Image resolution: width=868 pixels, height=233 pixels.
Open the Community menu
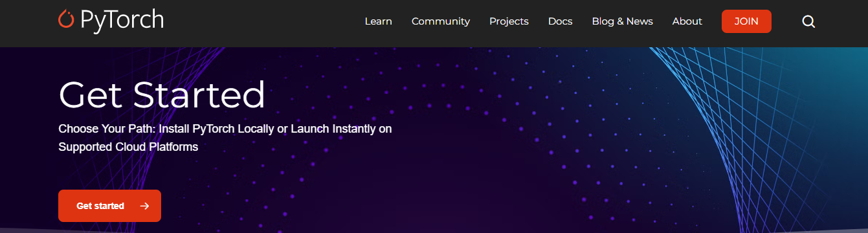tap(441, 21)
